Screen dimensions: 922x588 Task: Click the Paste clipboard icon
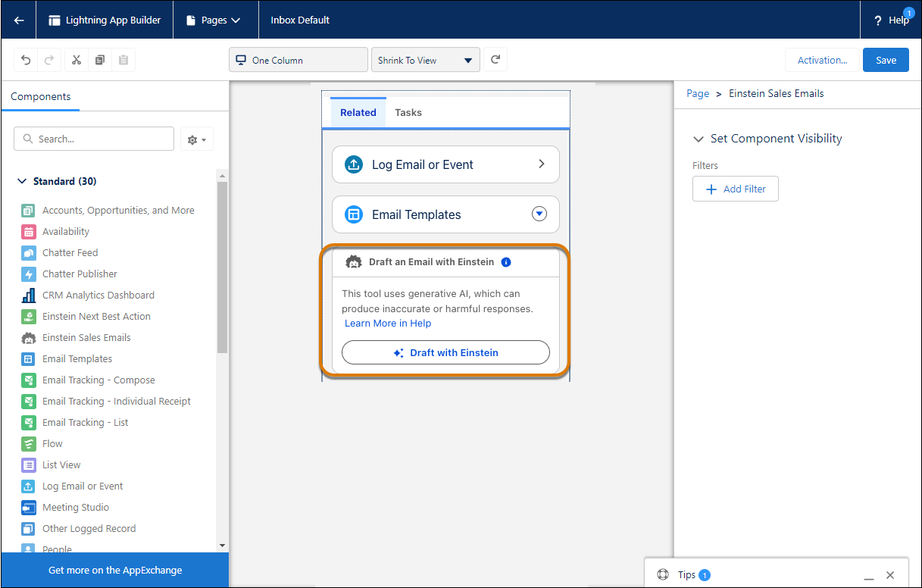[123, 60]
